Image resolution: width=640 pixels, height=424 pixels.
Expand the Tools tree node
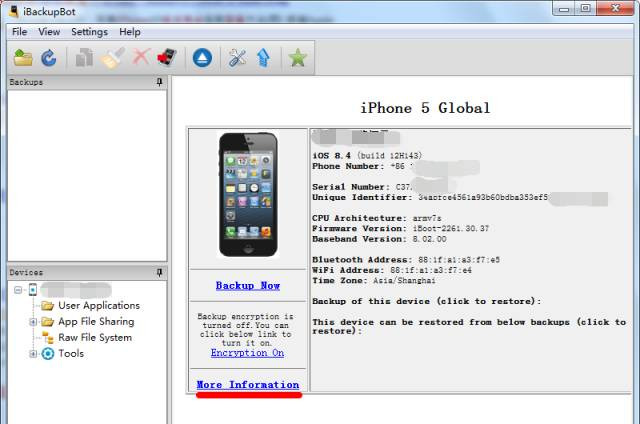point(33,354)
